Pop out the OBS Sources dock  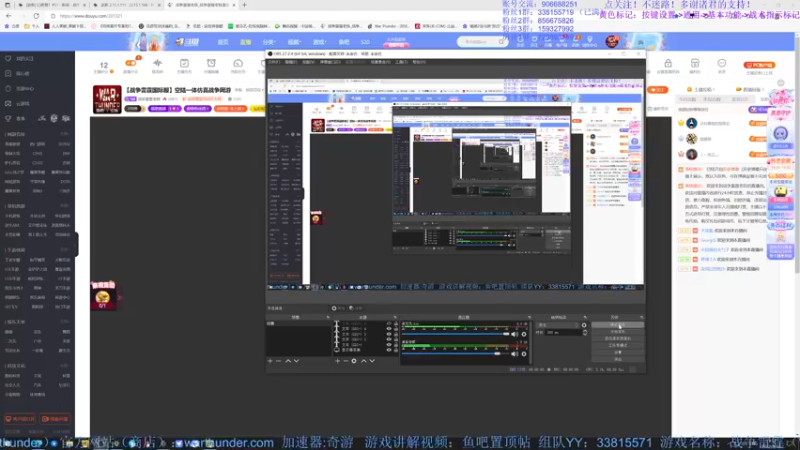click(395, 317)
